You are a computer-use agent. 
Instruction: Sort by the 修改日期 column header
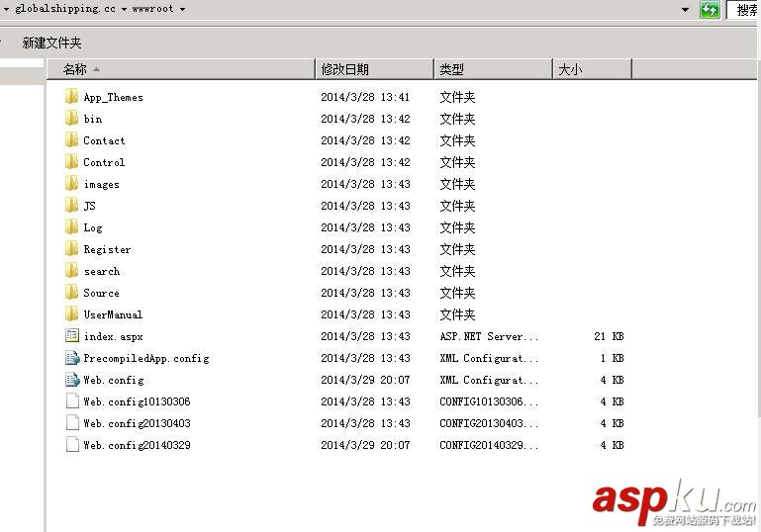[374, 69]
